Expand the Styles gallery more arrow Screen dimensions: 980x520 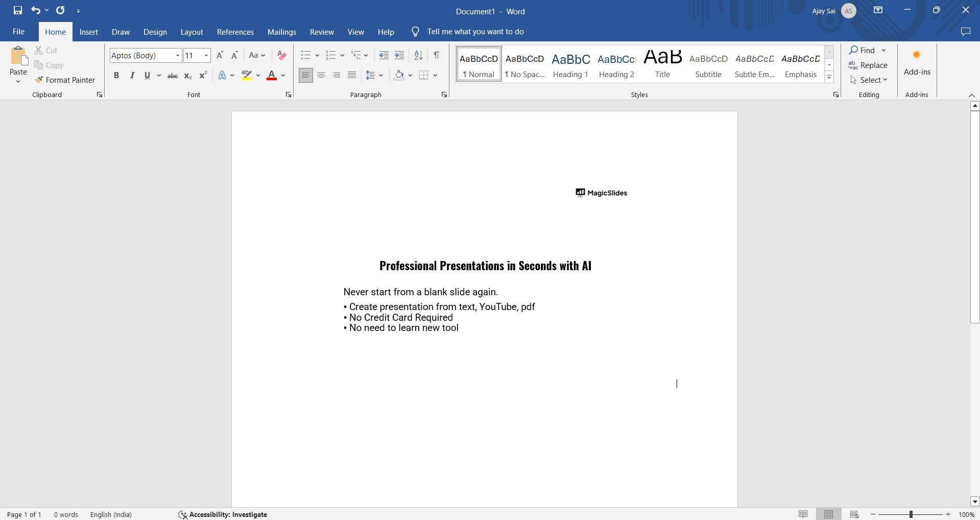[x=829, y=78]
